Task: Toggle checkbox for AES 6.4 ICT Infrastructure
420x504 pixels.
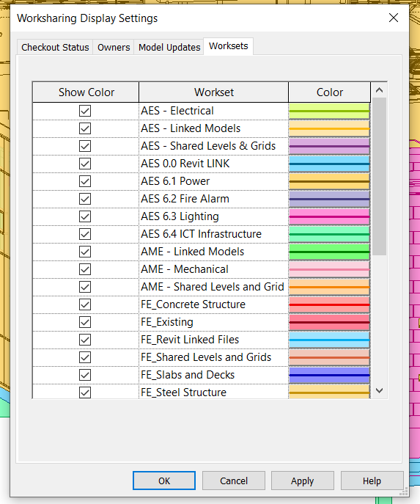Action: click(x=85, y=234)
